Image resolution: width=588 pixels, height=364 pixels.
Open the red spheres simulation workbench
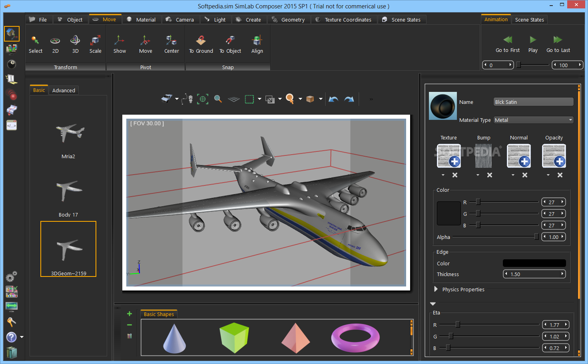(x=12, y=95)
